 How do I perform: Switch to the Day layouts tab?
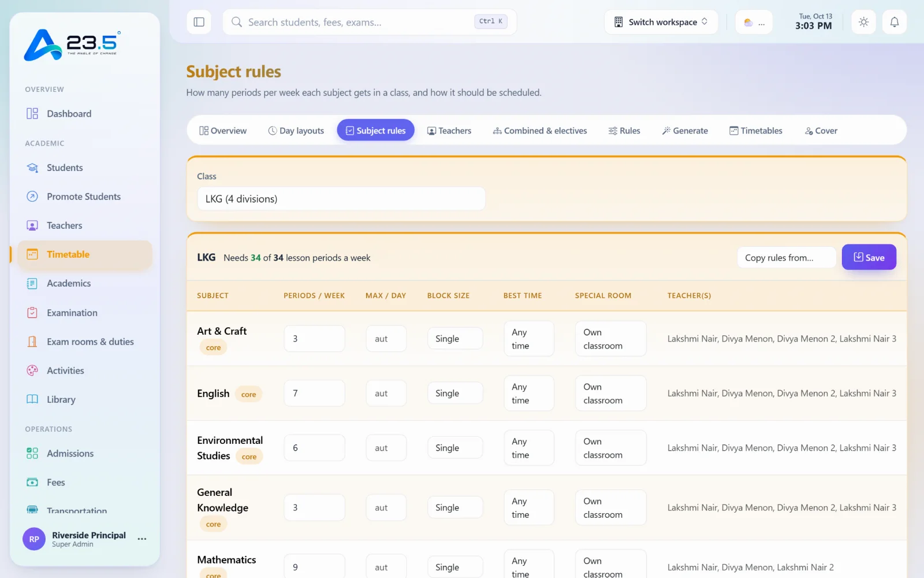[296, 131]
